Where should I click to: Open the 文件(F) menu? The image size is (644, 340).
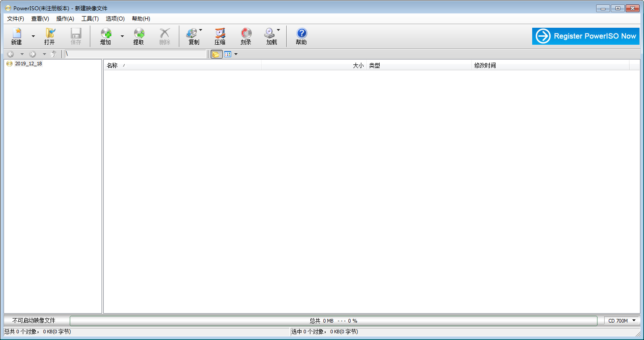pyautogui.click(x=16, y=19)
